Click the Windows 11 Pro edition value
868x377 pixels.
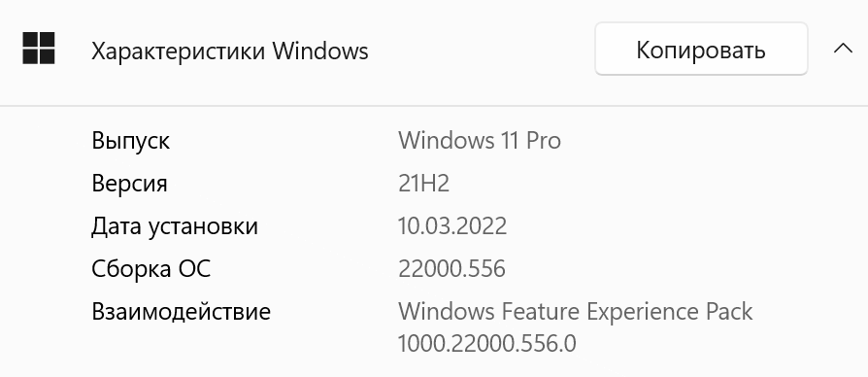tap(480, 141)
